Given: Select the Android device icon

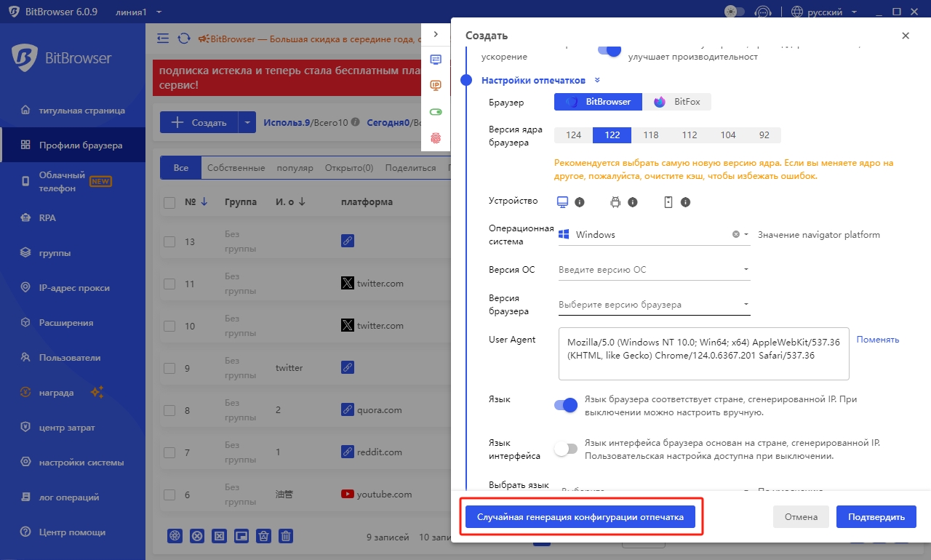Looking at the screenshot, I should pyautogui.click(x=615, y=201).
